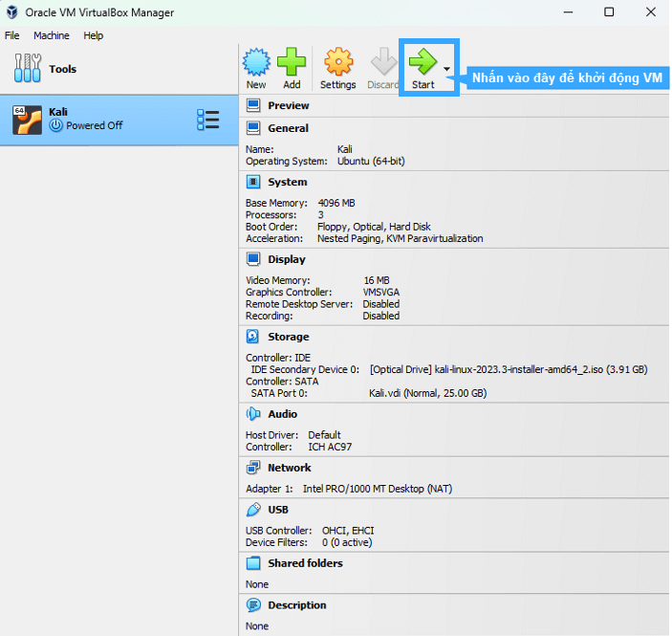Select the Tools icon in sidebar
The height and width of the screenshot is (636, 672).
pyautogui.click(x=28, y=68)
